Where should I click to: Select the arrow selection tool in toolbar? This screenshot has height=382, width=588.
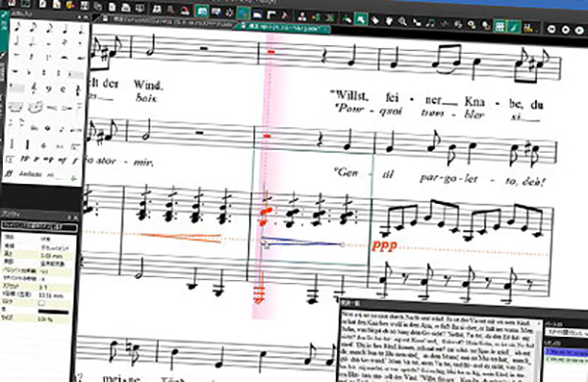pos(361,20)
